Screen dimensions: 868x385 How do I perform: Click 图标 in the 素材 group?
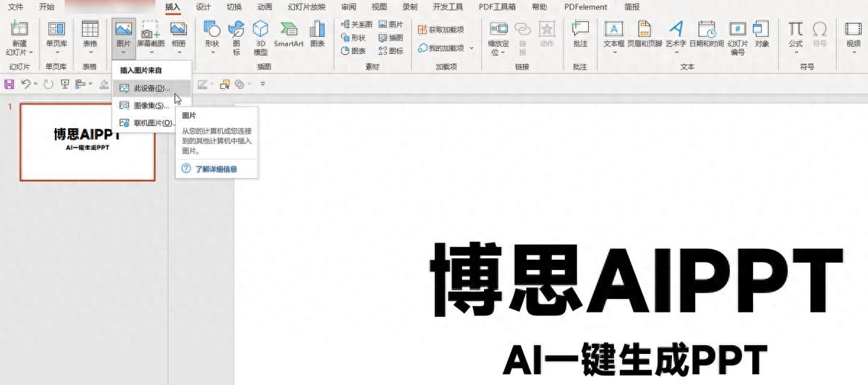(391, 51)
